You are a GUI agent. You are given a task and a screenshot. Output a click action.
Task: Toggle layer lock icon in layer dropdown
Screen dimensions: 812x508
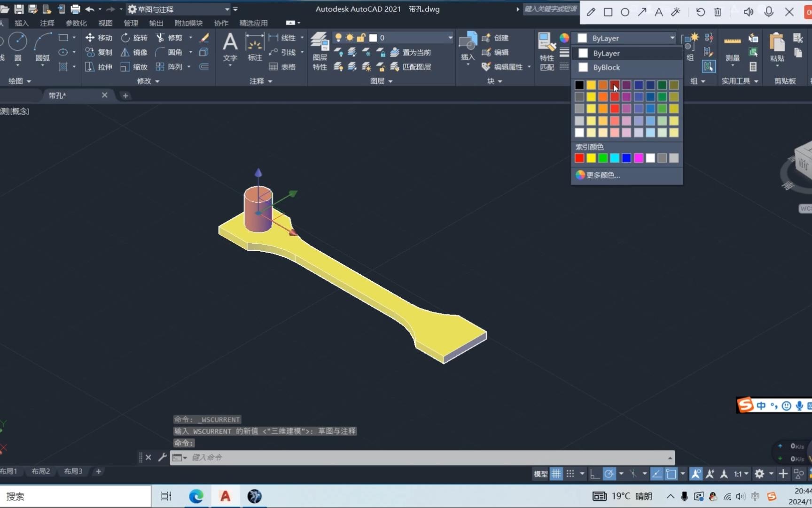pyautogui.click(x=361, y=38)
